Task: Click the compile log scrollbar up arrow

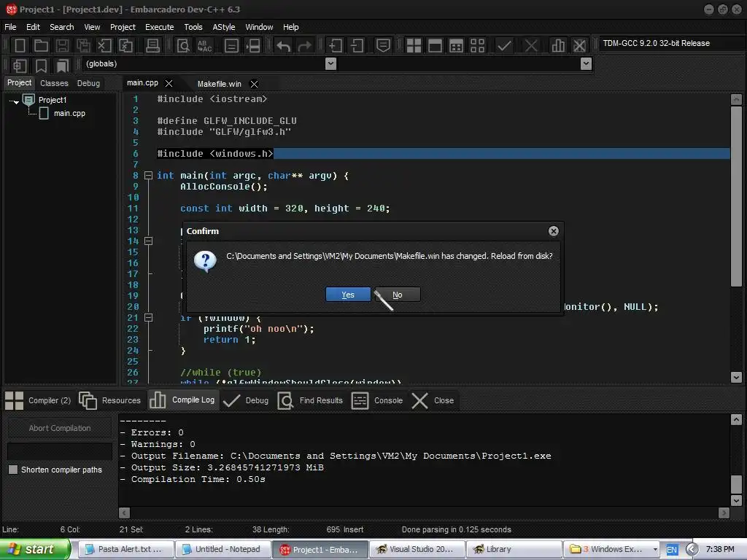Action: click(x=736, y=419)
